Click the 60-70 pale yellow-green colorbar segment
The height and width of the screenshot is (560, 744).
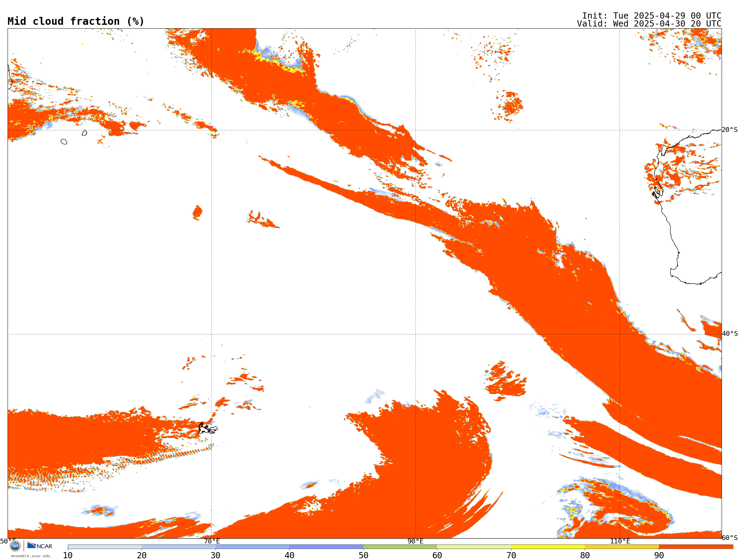click(x=474, y=547)
